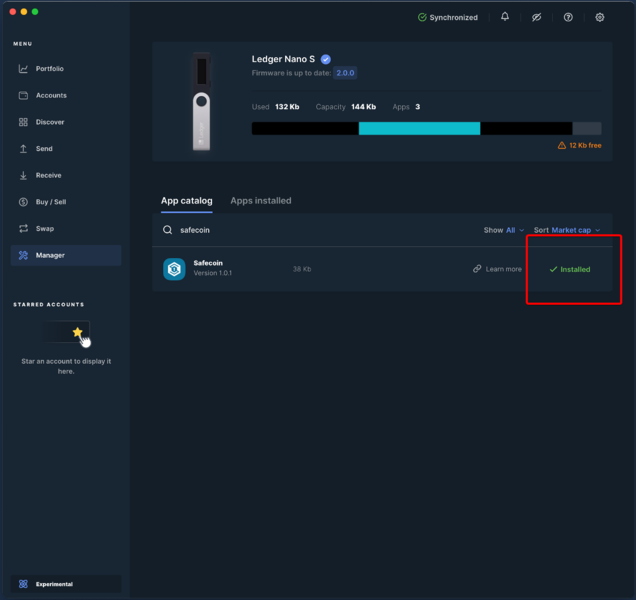Click the Used 132 Kb value
The height and width of the screenshot is (600, 636).
pyautogui.click(x=287, y=107)
